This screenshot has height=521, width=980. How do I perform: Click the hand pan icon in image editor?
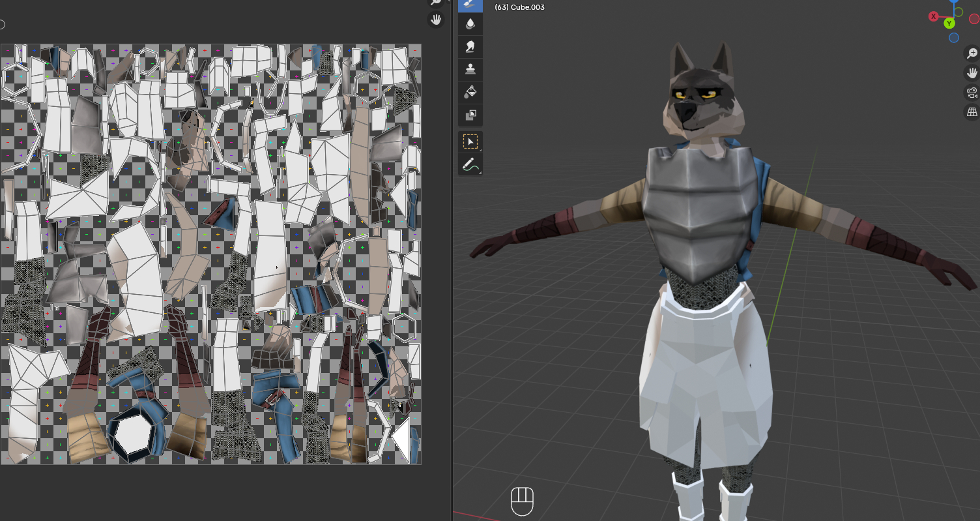point(436,20)
